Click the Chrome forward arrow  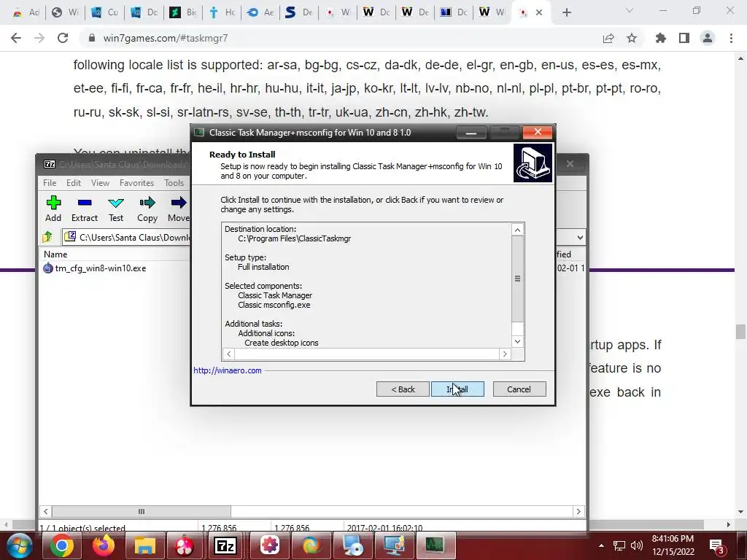click(x=39, y=38)
